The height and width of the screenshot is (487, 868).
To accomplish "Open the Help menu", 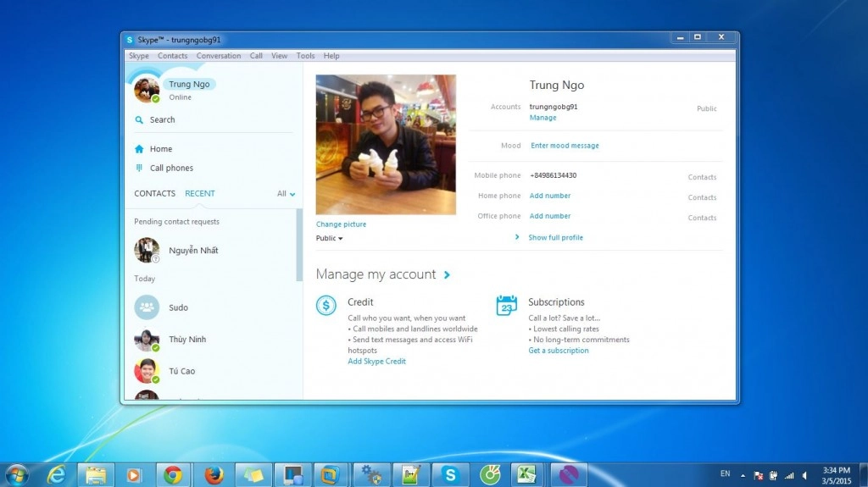I will pyautogui.click(x=331, y=56).
